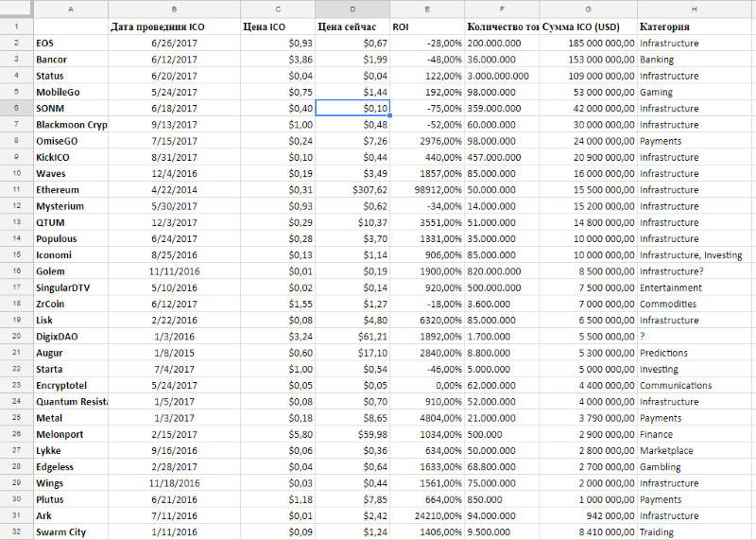Screen dimensions: 756x540
Task: Click the select-all corner box
Action: pyautogui.click(x=16, y=9)
